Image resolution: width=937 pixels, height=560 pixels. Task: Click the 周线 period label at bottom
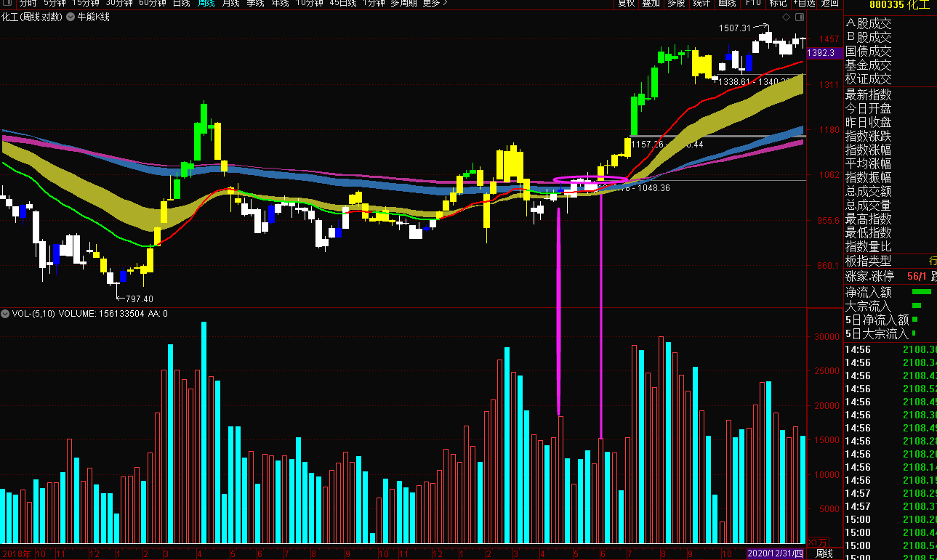[824, 553]
